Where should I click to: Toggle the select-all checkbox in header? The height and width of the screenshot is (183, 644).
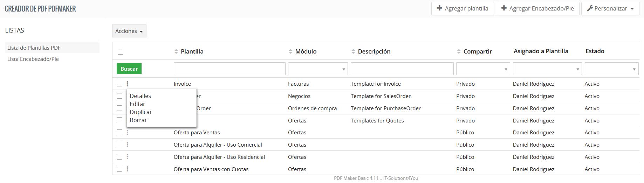[x=121, y=52]
